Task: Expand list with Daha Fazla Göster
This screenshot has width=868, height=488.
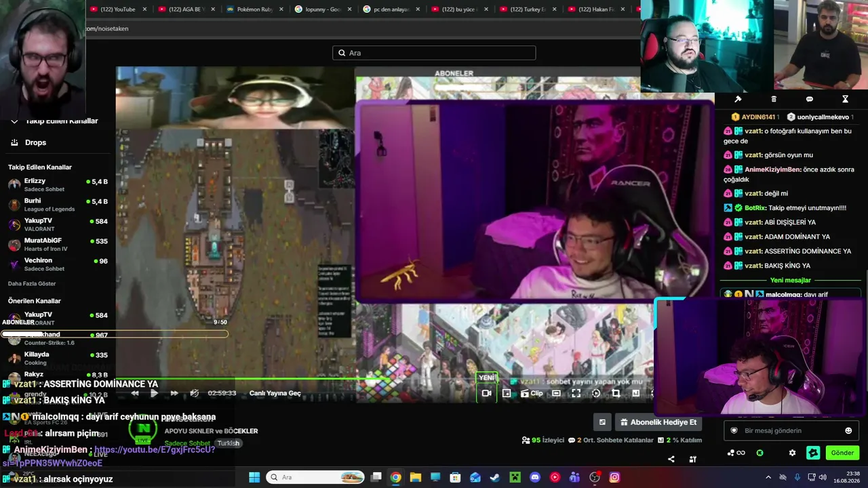Action: click(x=32, y=283)
